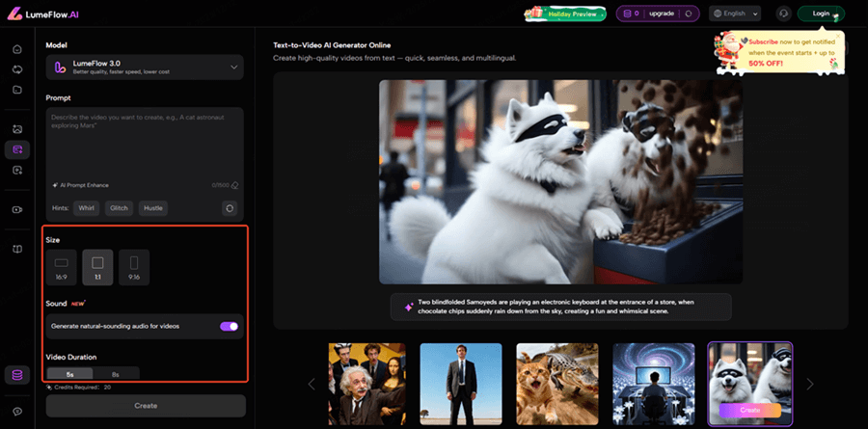Click the Samoyed sample prompt text

(556, 307)
